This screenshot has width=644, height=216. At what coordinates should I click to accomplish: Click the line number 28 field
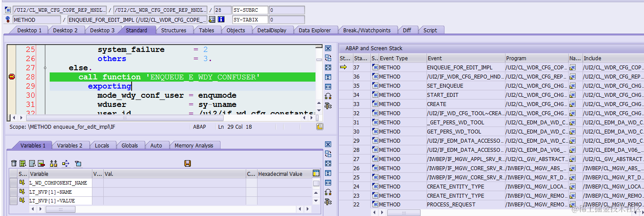(223, 10)
